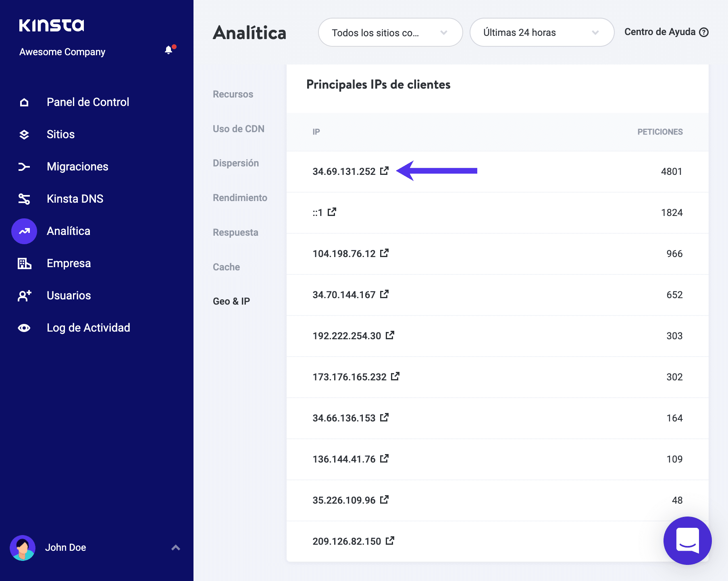728x581 pixels.
Task: Click the IP address 173.176.165.232
Action: point(349,377)
